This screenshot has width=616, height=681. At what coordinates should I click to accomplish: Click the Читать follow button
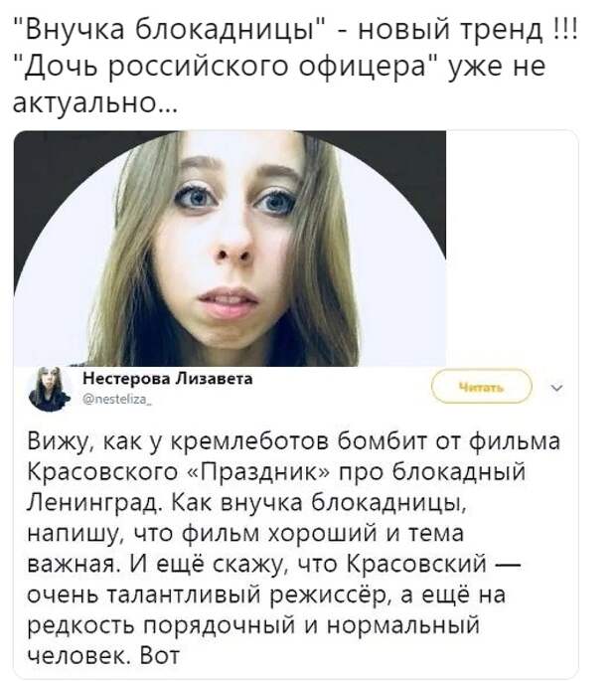click(482, 387)
